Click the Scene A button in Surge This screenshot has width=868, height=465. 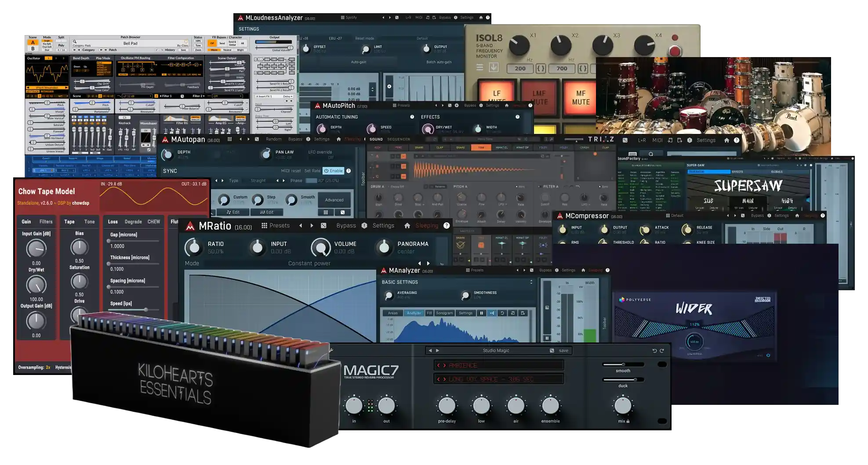[x=33, y=43]
